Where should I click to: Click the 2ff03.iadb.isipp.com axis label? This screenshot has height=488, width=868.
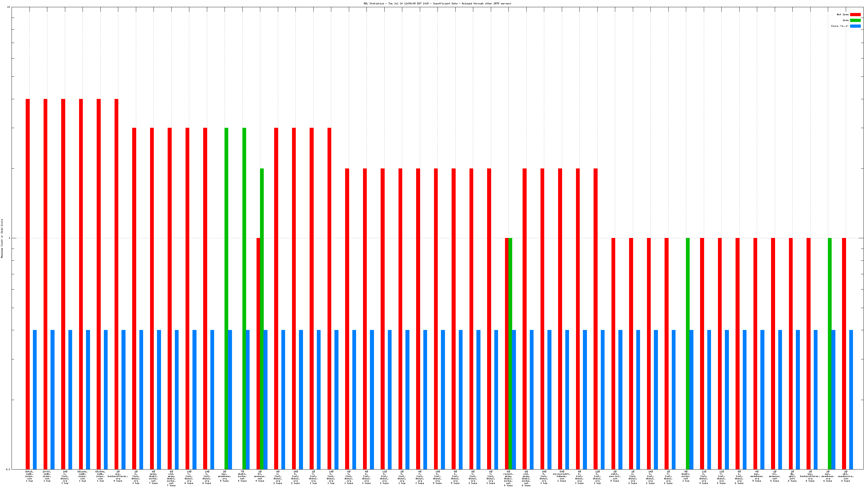coord(47,476)
